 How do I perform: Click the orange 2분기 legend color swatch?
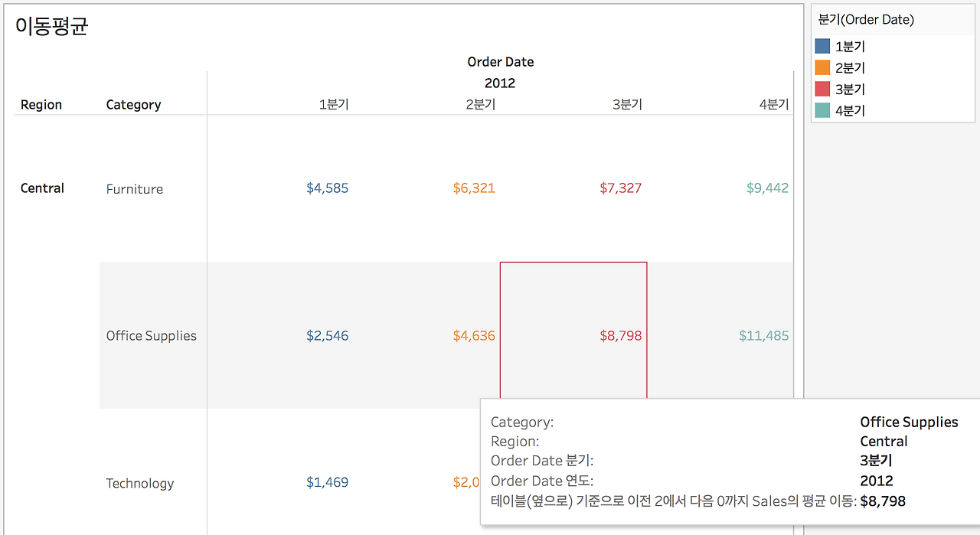click(x=823, y=68)
